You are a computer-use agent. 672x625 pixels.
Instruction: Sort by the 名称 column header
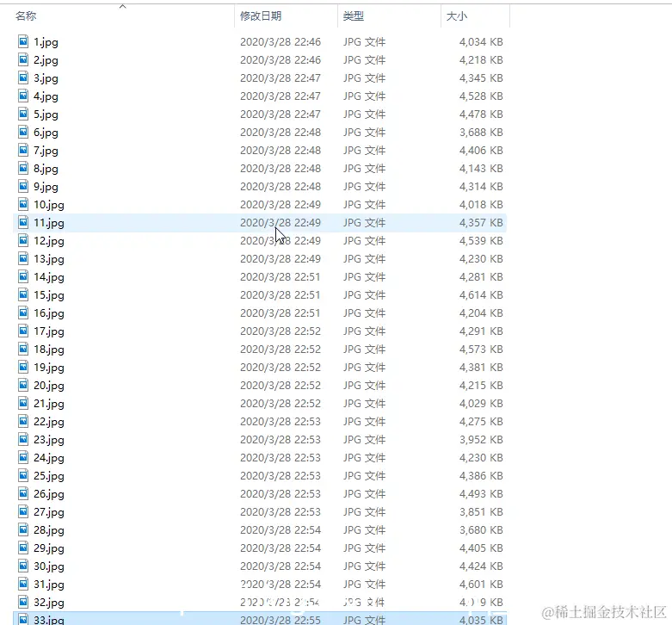[x=26, y=16]
